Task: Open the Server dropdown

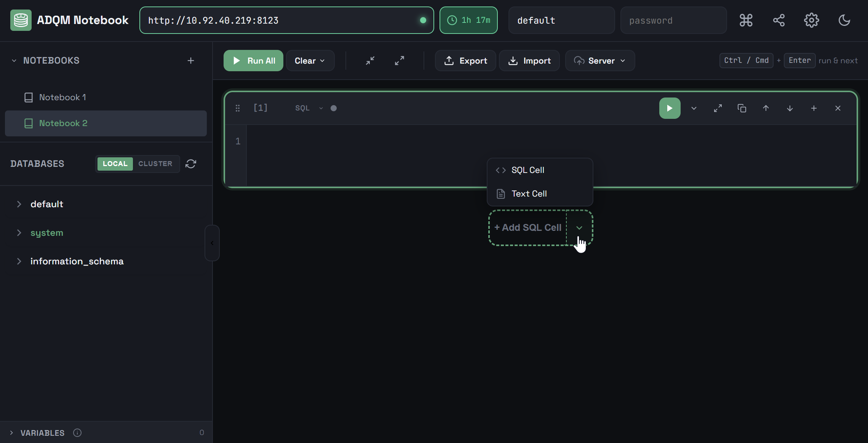Action: 599,60
